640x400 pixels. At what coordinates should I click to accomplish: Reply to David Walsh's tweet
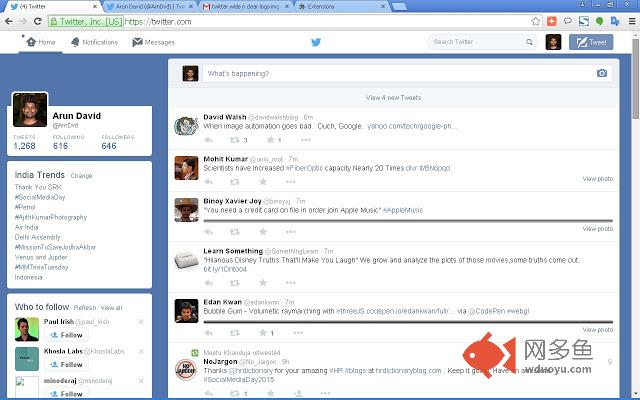pos(209,140)
